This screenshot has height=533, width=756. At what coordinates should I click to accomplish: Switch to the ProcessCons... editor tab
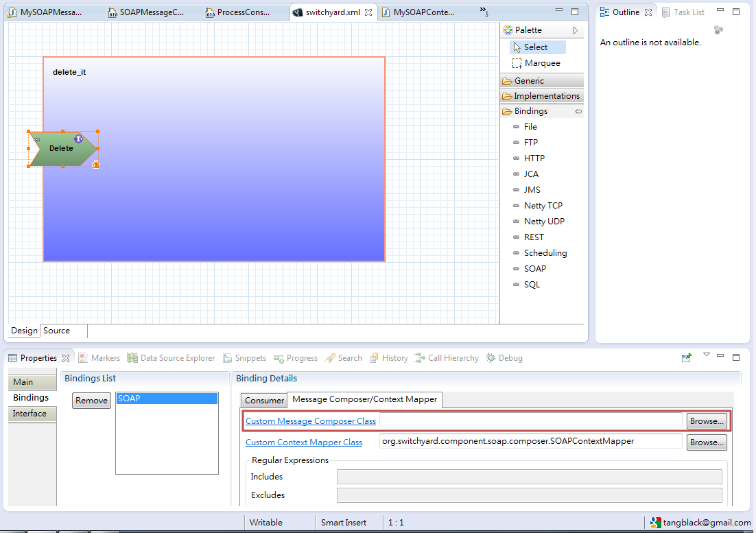click(237, 12)
